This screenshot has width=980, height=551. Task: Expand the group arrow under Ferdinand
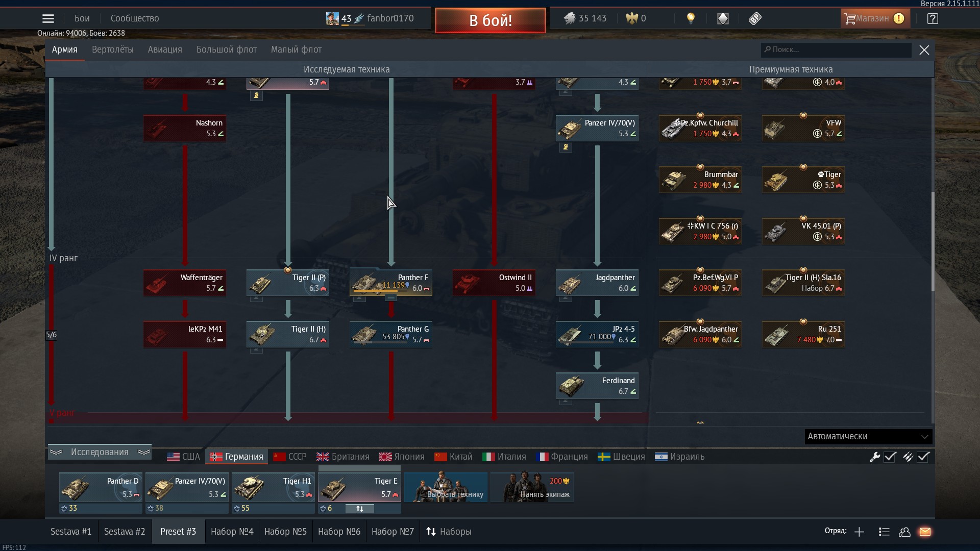[x=566, y=402]
